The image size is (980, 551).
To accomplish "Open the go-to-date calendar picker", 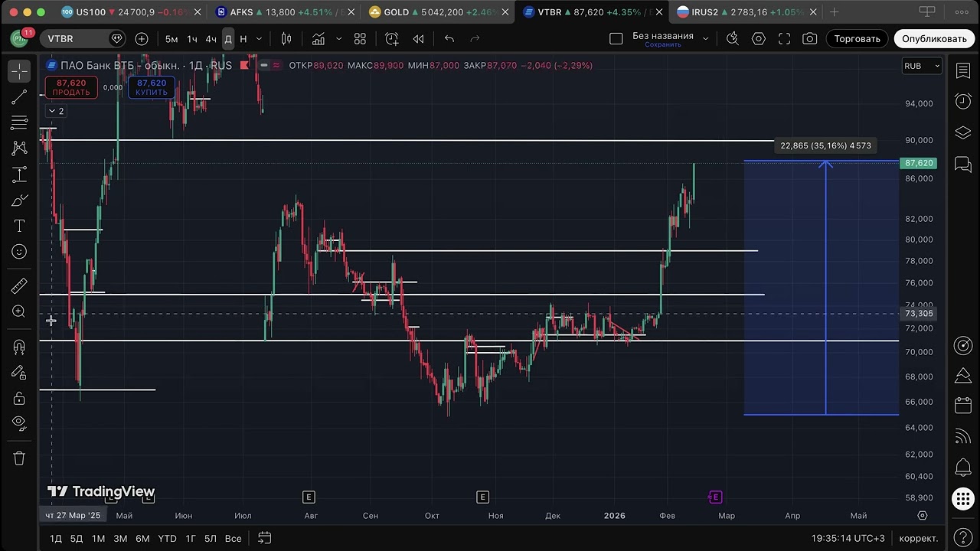I will [x=264, y=538].
